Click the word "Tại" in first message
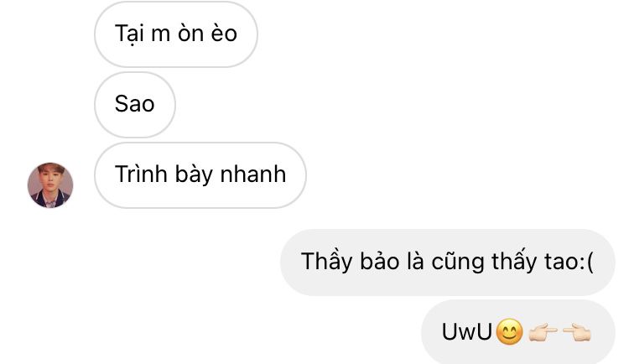The width and height of the screenshot is (629, 364). point(129,34)
